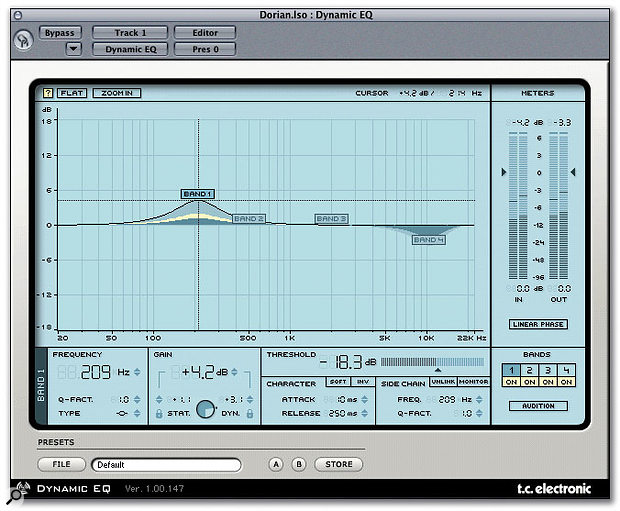Select band 2 tab in BANDS

[529, 371]
